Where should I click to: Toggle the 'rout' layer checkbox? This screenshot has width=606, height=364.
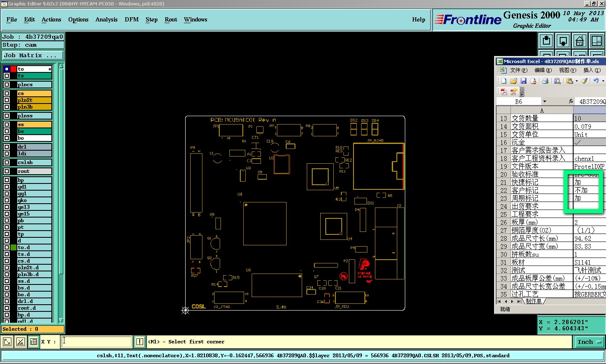[x=7, y=171]
